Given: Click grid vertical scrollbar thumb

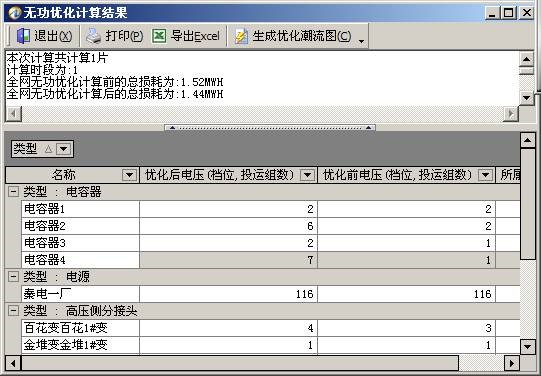Looking at the screenshot, I should 528,204.
